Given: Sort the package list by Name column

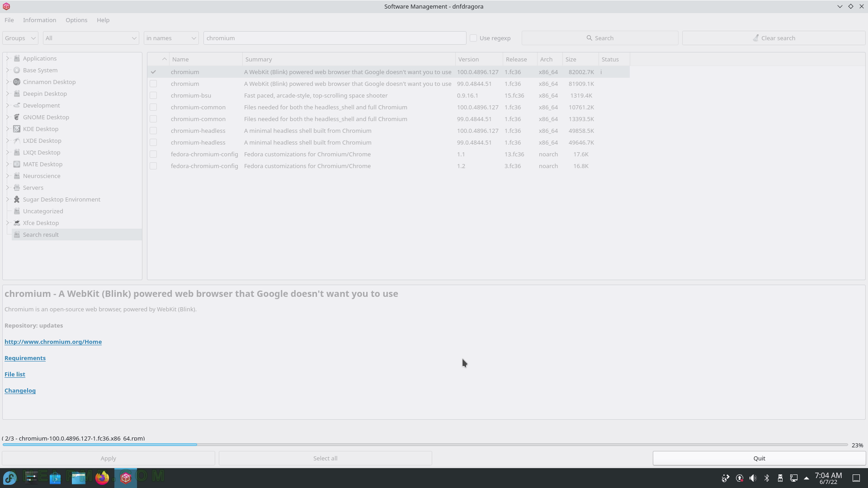Looking at the screenshot, I should click(206, 59).
